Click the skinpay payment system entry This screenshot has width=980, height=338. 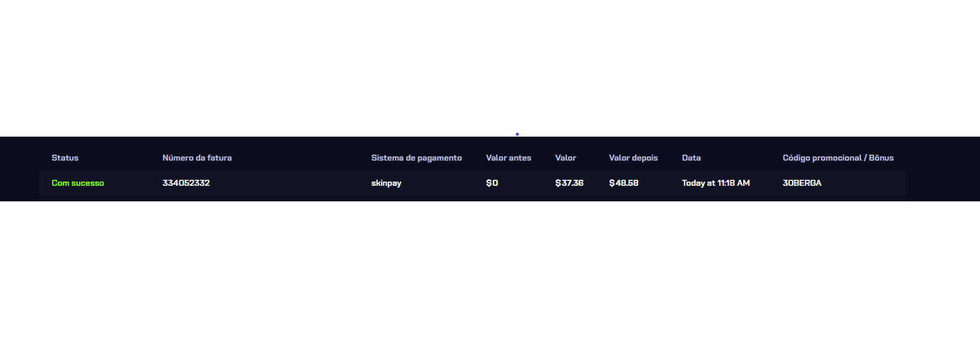tap(386, 183)
